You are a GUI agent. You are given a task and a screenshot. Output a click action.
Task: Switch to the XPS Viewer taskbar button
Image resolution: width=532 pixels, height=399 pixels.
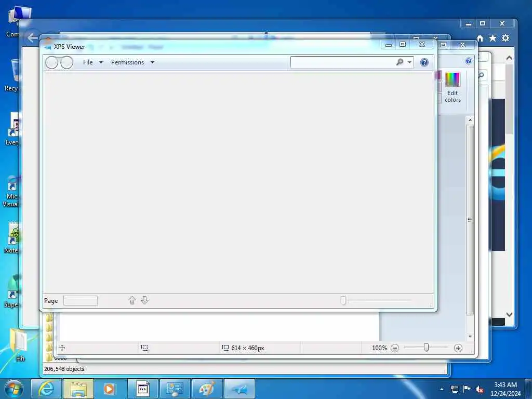(240, 389)
